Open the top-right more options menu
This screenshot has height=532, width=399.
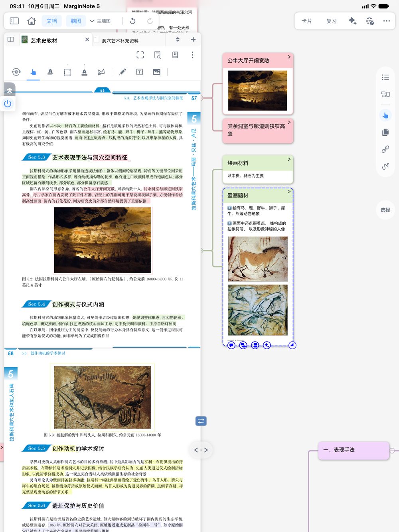(x=387, y=21)
